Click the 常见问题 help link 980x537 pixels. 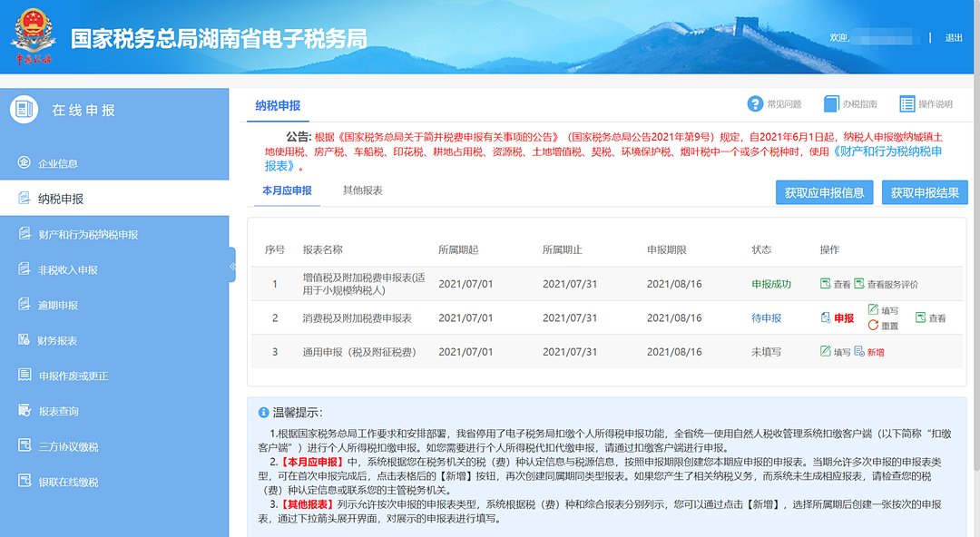tap(784, 104)
